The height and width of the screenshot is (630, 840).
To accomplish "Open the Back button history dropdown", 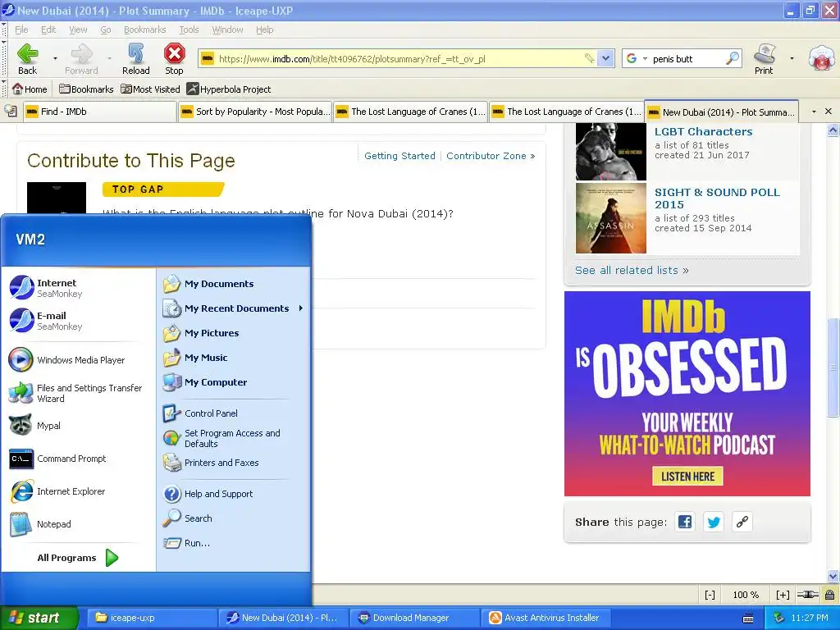I will [x=55, y=58].
